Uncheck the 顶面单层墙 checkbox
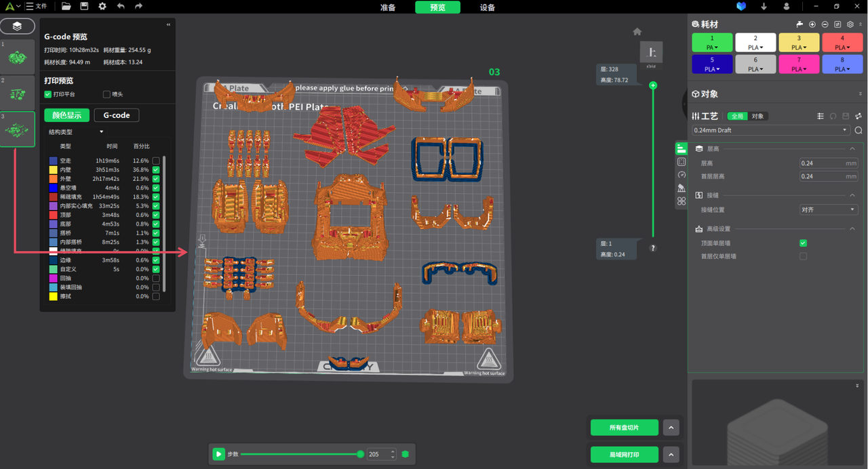This screenshot has width=868, height=469. [803, 243]
